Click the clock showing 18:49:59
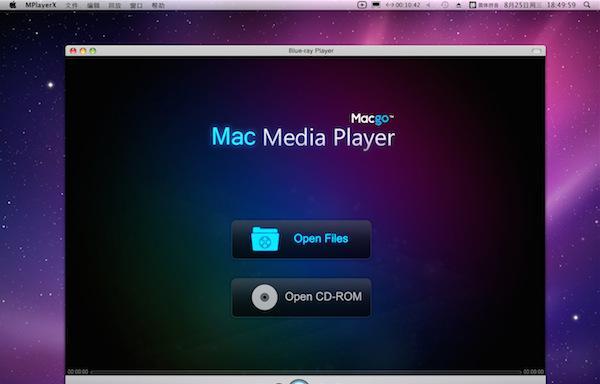 click(x=561, y=5)
